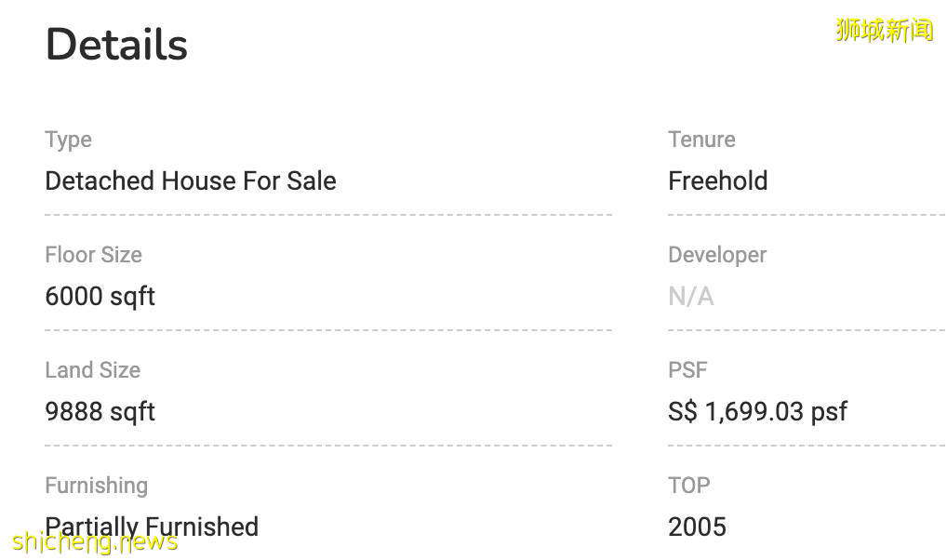Select the 2005 TOP year value
Screen dimensions: 947x560
(697, 527)
